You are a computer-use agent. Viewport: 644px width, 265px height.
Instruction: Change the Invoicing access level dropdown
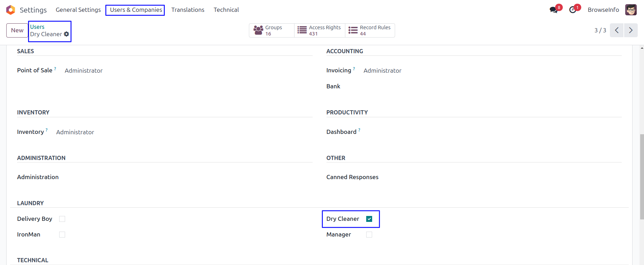pyautogui.click(x=382, y=71)
